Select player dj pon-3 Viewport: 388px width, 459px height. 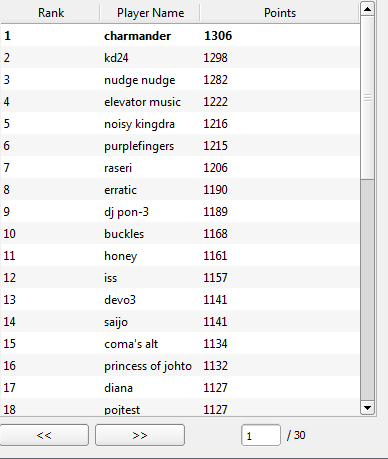pyautogui.click(x=180, y=212)
